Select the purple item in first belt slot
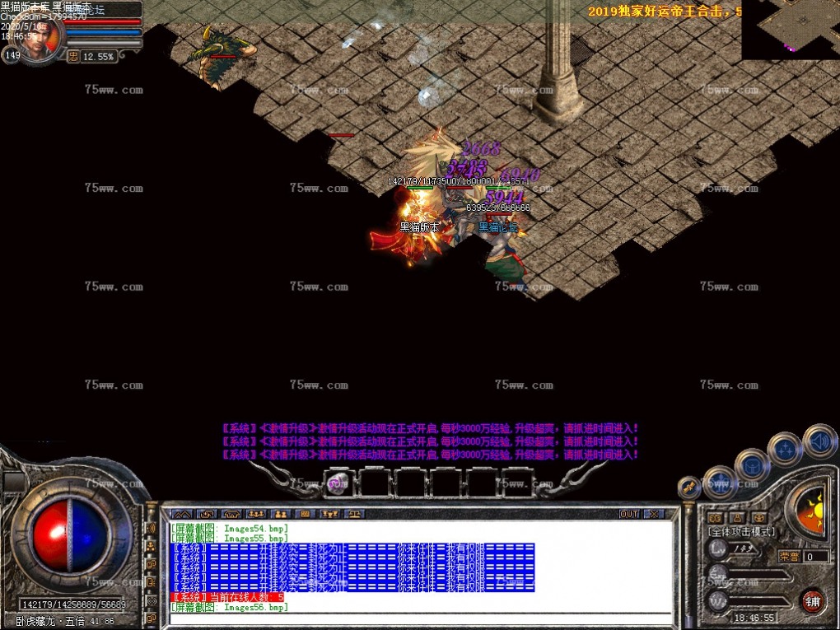The image size is (840, 630). (338, 484)
